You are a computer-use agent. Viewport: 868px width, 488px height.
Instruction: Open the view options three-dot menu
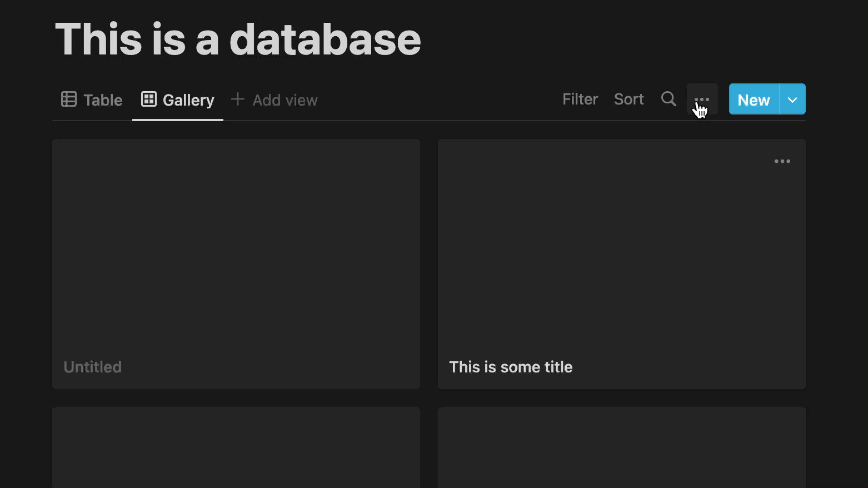point(702,99)
